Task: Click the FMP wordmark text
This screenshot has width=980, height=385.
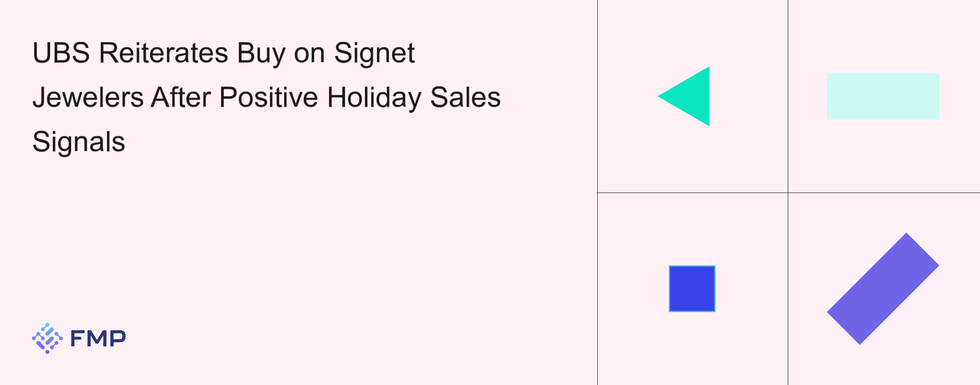Action: click(98, 338)
